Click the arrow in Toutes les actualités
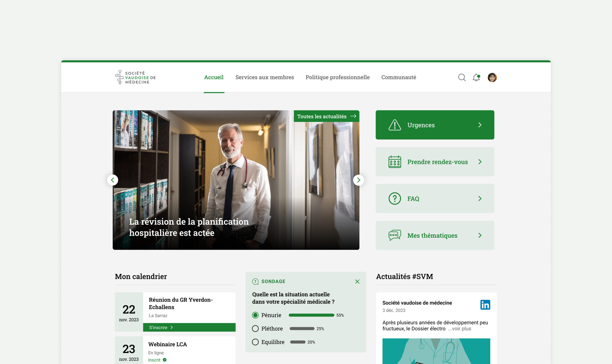The image size is (612, 364). (x=353, y=116)
